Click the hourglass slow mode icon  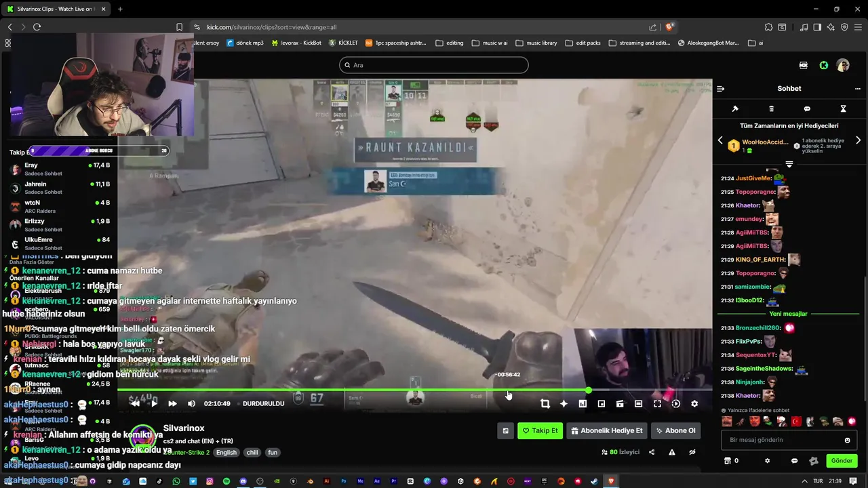843,108
